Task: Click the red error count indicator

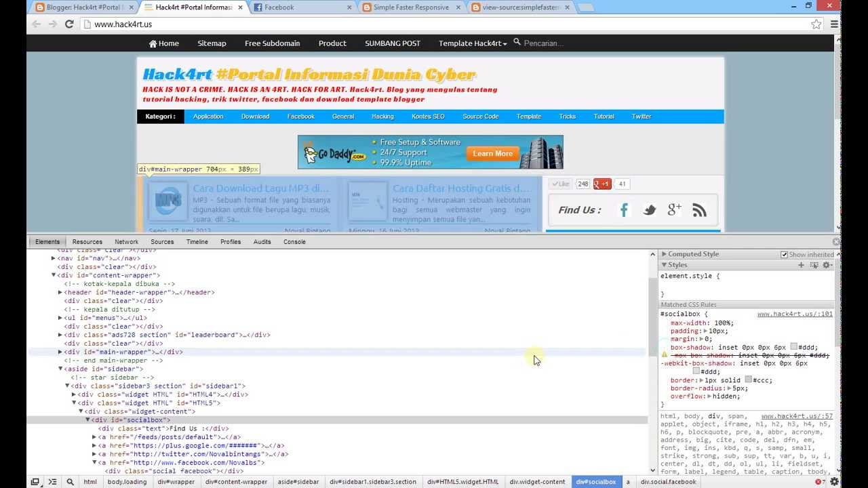Action: [x=820, y=482]
